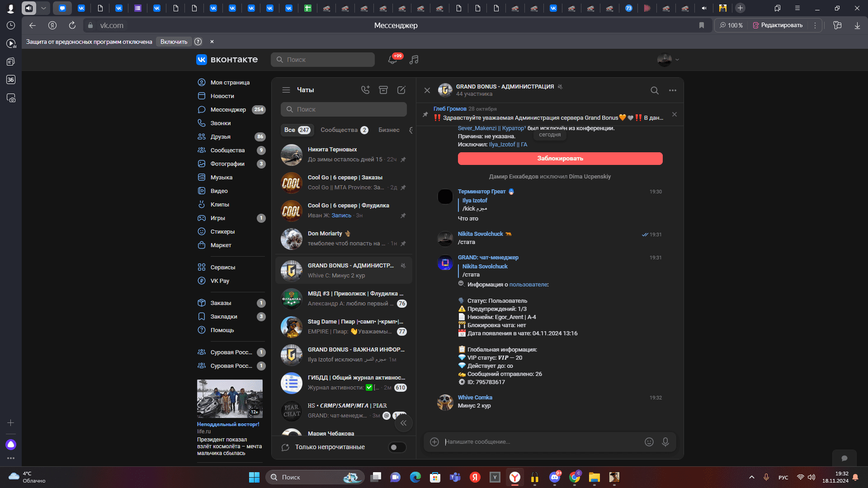Viewport: 868px width, 488px height.
Task: Search within the GRAND BONUS conversation
Action: [x=655, y=90]
